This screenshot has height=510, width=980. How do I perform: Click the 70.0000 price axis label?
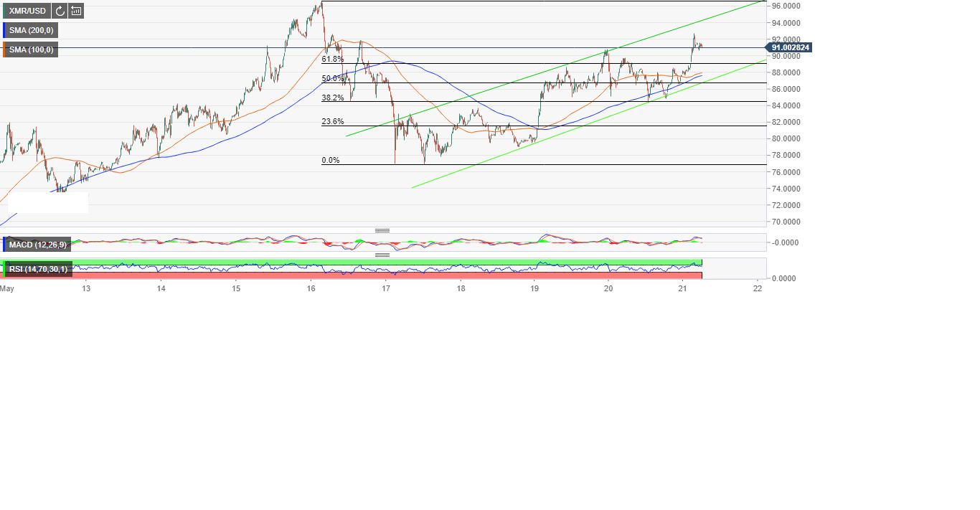point(787,222)
